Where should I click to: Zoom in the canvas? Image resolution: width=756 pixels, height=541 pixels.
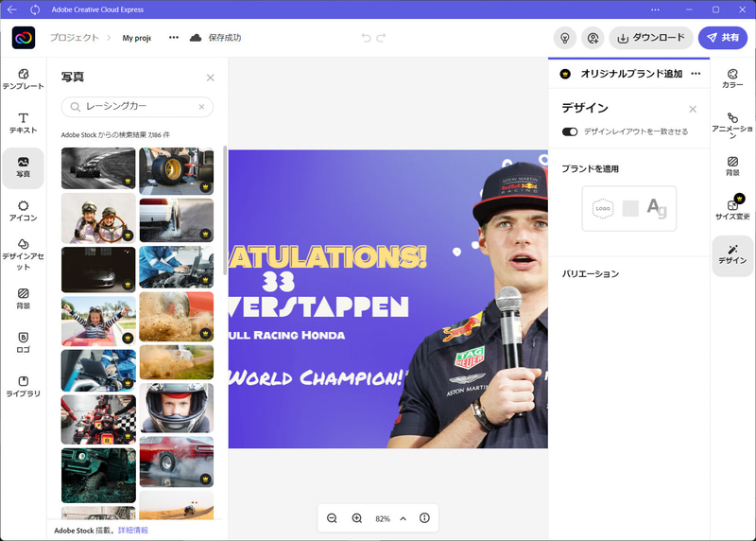[357, 518]
